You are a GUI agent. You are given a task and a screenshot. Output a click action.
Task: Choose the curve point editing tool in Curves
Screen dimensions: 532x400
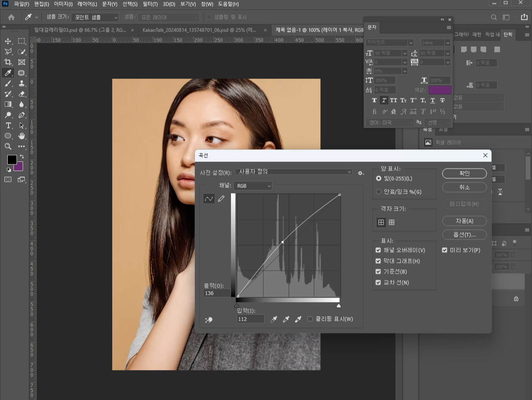coord(209,198)
